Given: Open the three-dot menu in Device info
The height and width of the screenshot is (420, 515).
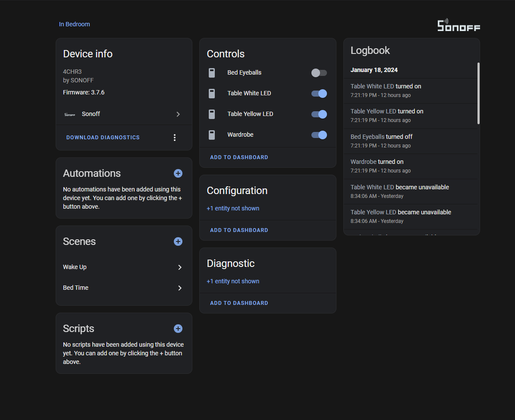Looking at the screenshot, I should (x=175, y=138).
